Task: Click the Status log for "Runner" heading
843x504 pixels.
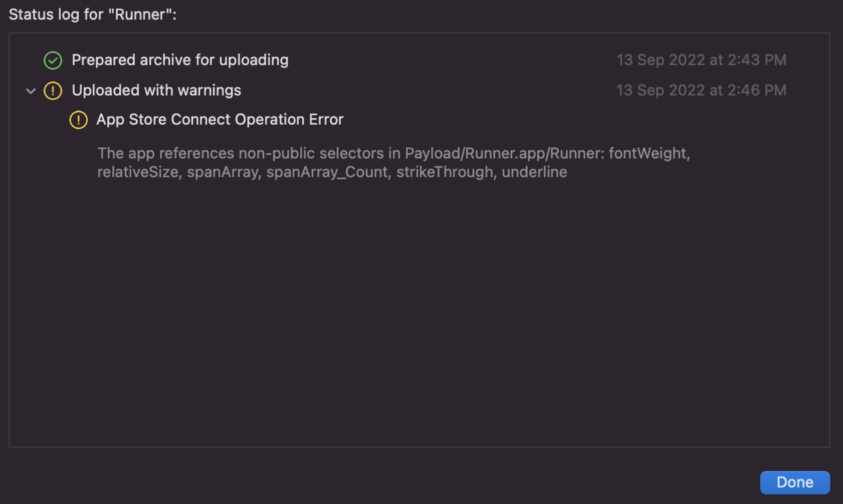Action: click(93, 15)
